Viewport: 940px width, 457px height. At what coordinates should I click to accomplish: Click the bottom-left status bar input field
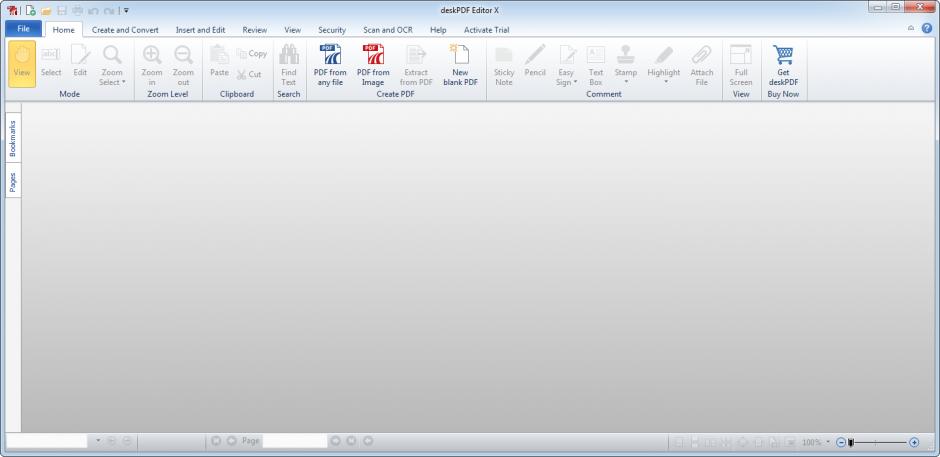pos(47,441)
